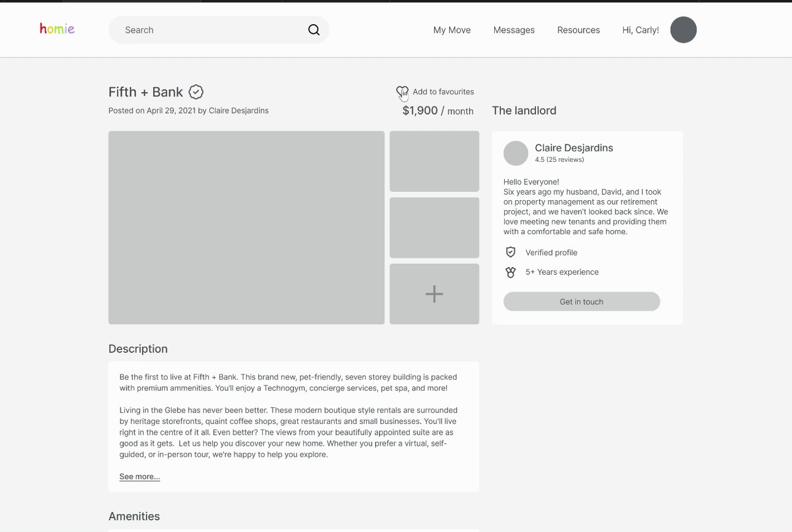
Task: Open the user profile avatar
Action: (683, 30)
